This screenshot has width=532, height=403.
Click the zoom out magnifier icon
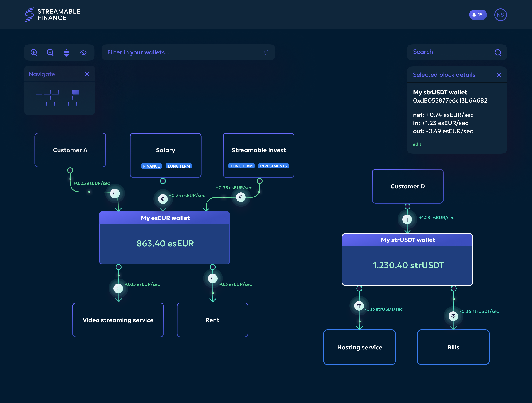(x=50, y=52)
